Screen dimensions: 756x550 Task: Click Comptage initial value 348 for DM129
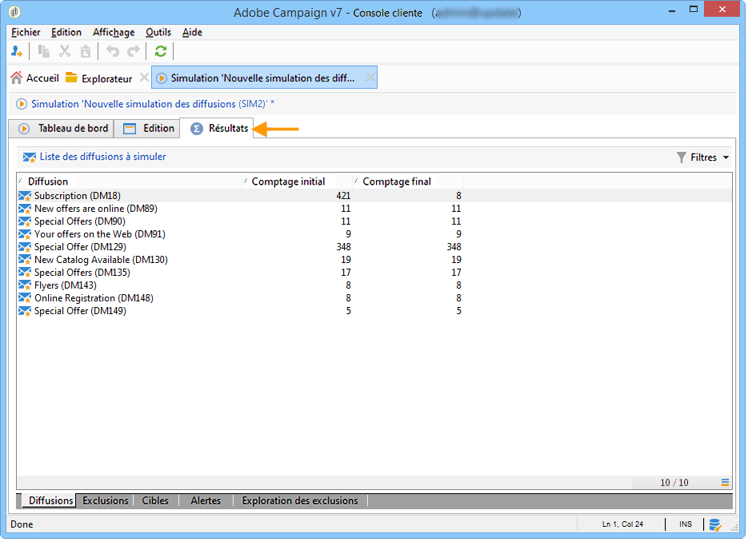click(x=343, y=247)
